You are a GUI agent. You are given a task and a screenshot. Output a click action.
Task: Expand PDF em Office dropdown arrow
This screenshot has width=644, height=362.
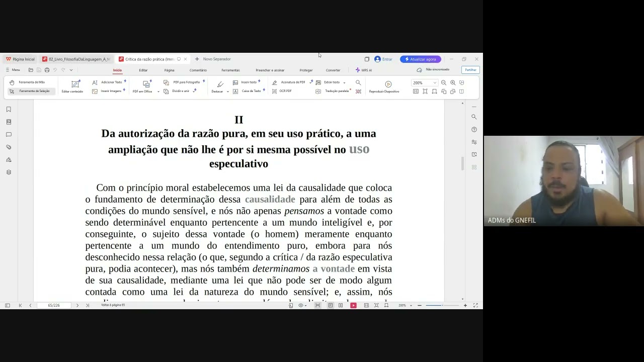pos(158,92)
